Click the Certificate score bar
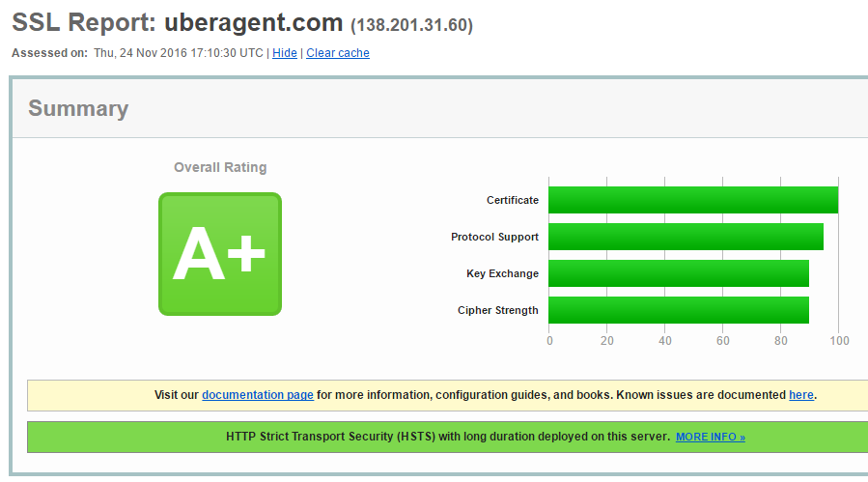This screenshot has width=868, height=482. 693,200
